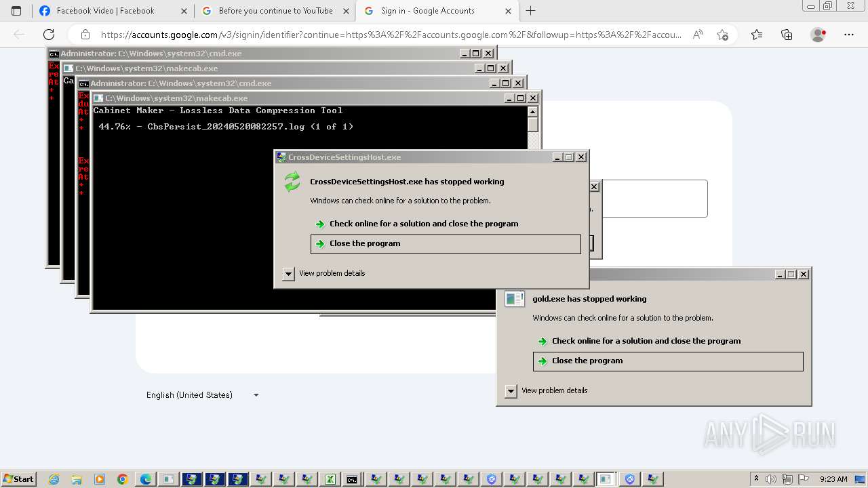868x488 pixels.
Task: Open CrossDeviceSettingsHost.exe dialog title icon menu
Action: [281, 157]
